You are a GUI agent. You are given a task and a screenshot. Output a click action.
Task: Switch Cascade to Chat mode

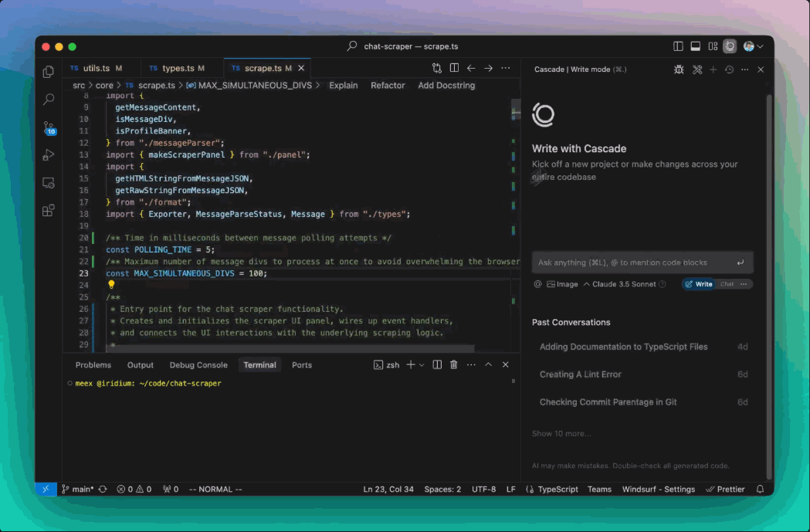[727, 284]
